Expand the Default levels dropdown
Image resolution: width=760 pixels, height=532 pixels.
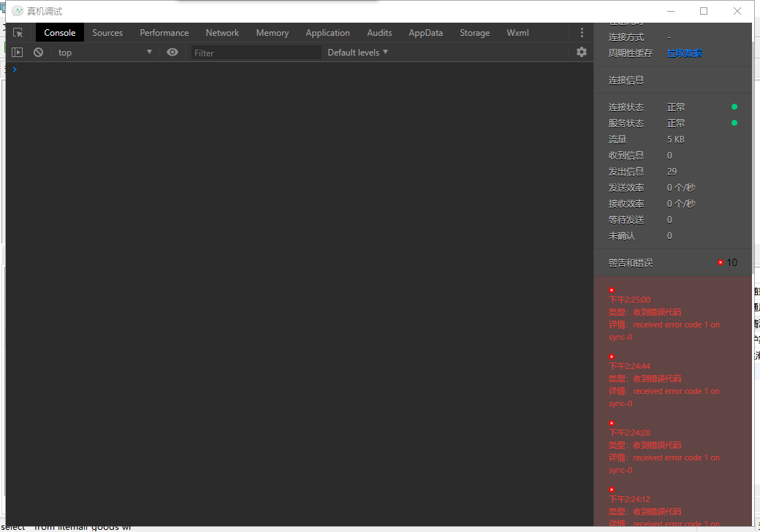point(357,53)
